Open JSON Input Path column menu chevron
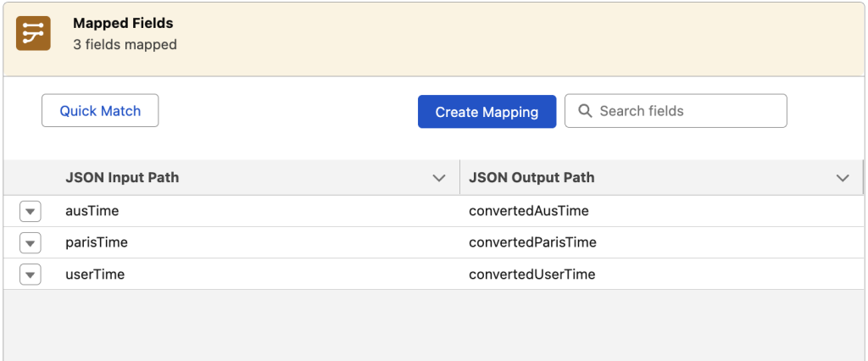Viewport: 868px width, 361px height. pyautogui.click(x=439, y=178)
